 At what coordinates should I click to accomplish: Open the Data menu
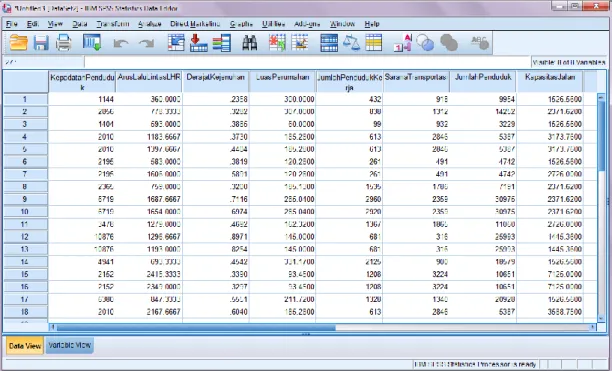pos(80,24)
